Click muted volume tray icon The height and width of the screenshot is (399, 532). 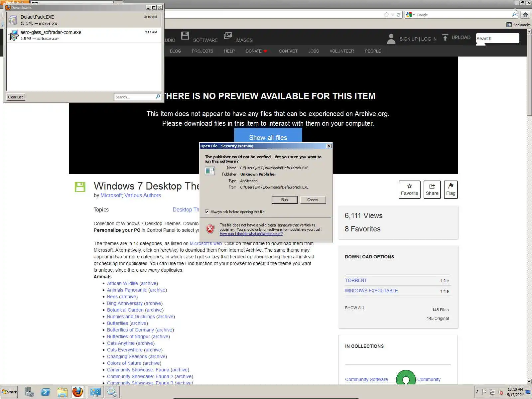[x=500, y=392]
